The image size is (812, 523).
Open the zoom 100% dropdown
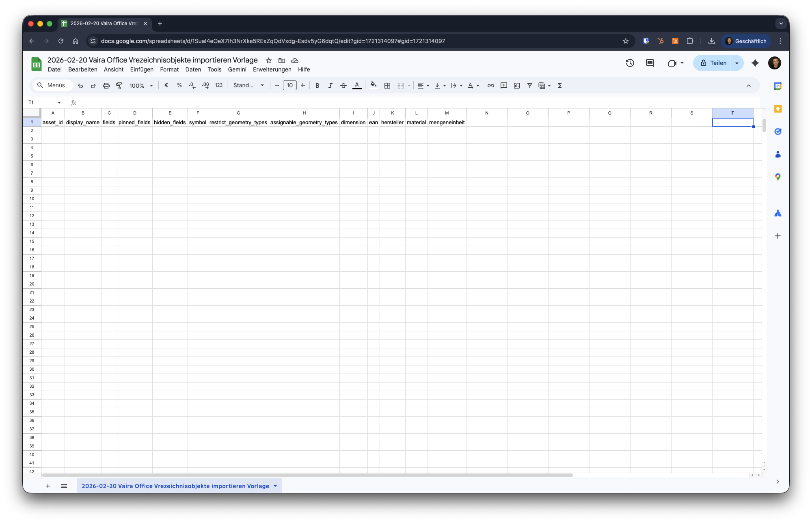pyautogui.click(x=141, y=86)
